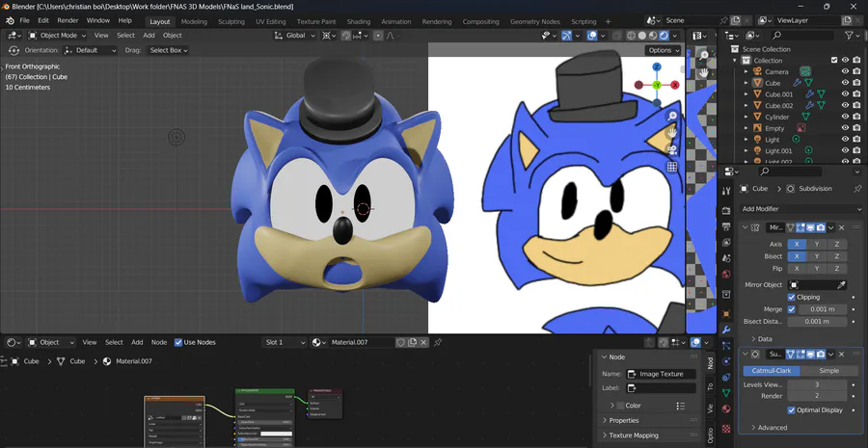The image size is (868, 448).
Task: Open the Global transform orientation dropdown
Action: (295, 36)
